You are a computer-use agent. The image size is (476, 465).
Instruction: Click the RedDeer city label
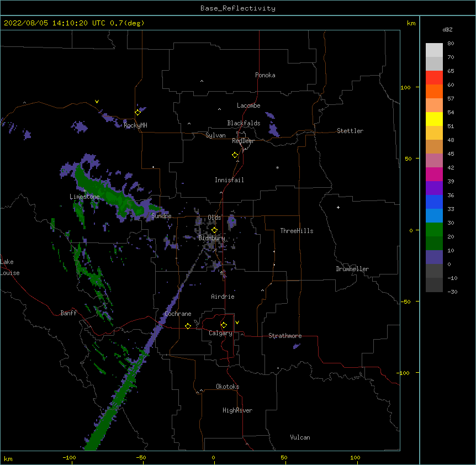tap(243, 141)
